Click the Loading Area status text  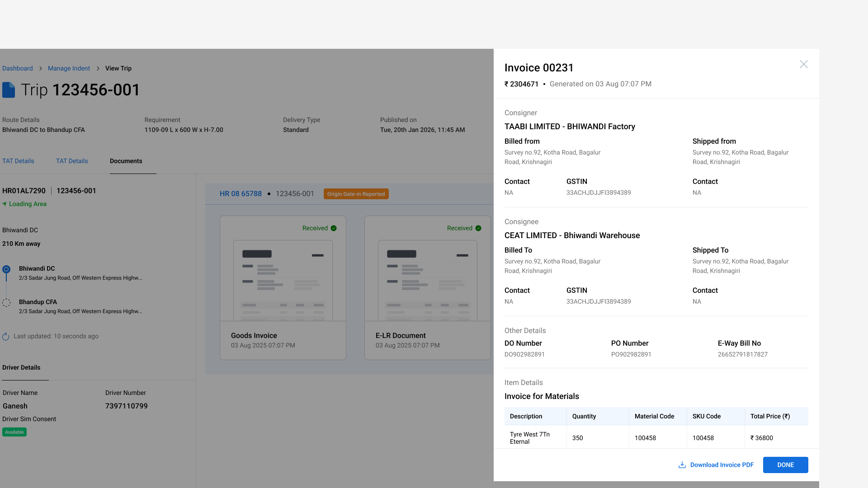[x=28, y=204]
